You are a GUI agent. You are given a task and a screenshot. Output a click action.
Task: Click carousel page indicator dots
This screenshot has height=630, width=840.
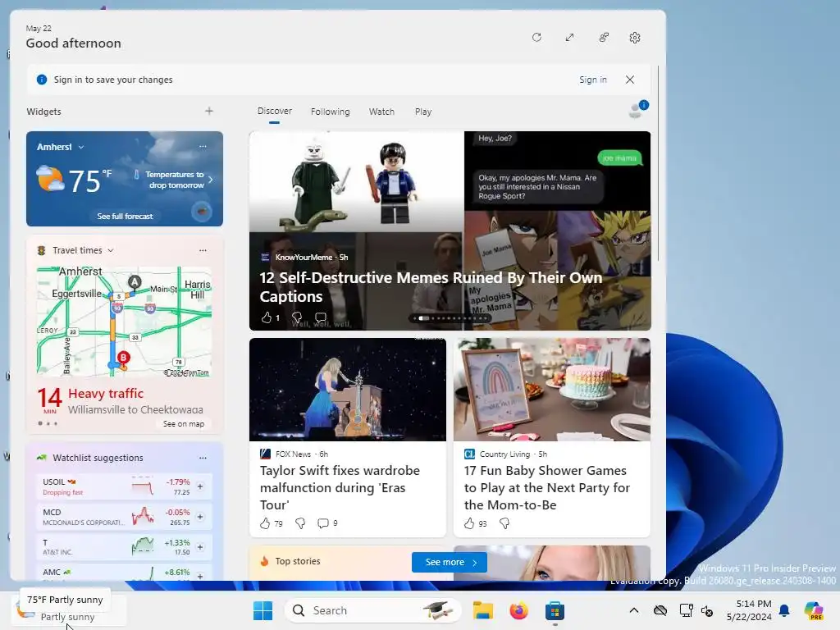coord(450,318)
